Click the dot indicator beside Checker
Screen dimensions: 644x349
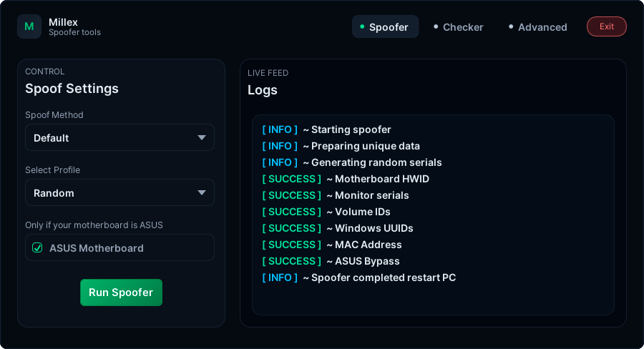(x=436, y=27)
